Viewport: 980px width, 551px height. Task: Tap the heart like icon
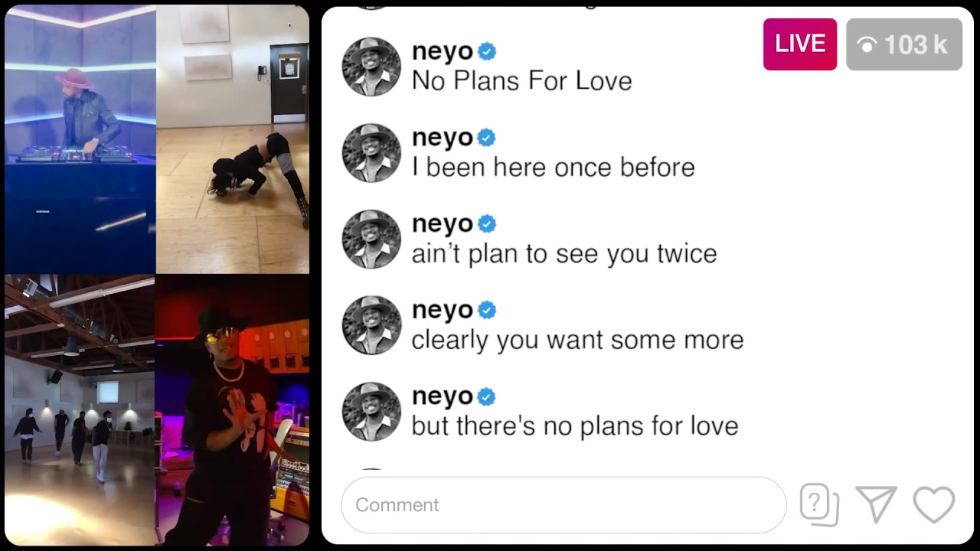[934, 505]
